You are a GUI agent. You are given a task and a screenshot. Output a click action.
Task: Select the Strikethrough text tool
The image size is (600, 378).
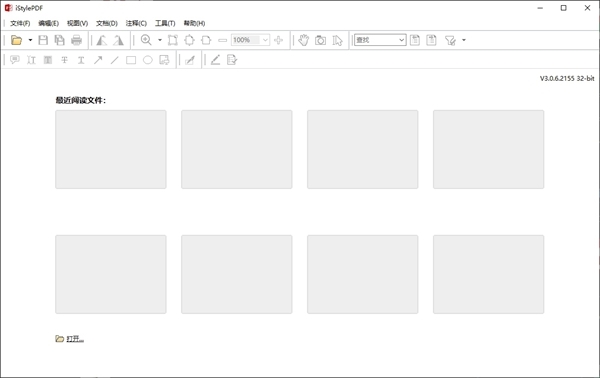[x=64, y=60]
